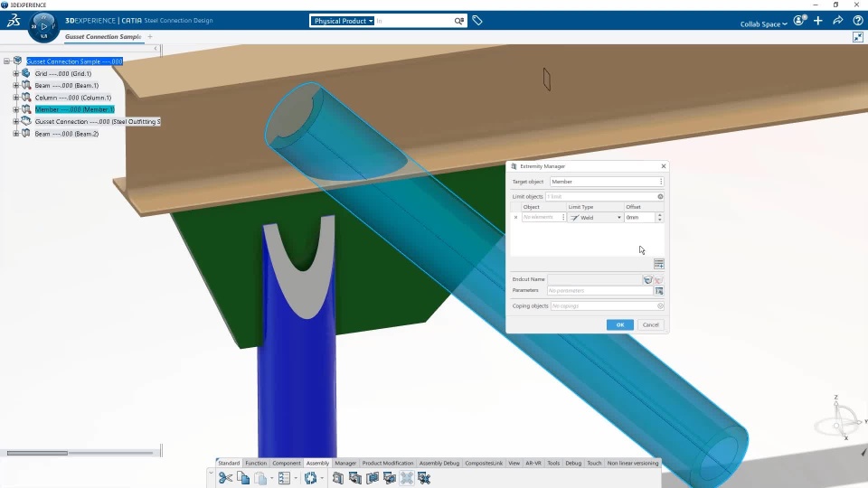868x488 pixels.
Task: Click OK in Extremity Manager
Action: coord(620,324)
